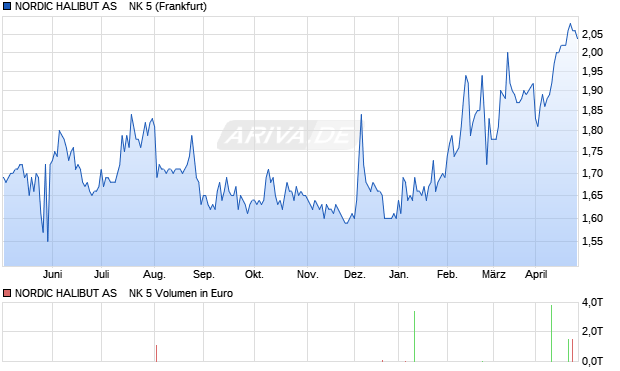Viewport: 620px width, 371px height.
Task: Click the 4,0T volume axis value
Action: coord(592,303)
